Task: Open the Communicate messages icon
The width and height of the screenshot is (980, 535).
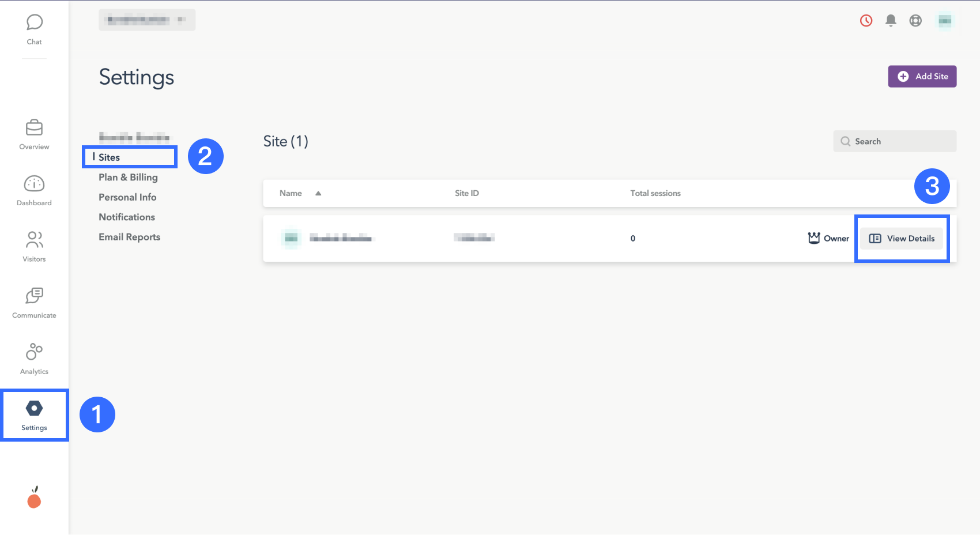Action: 34,296
